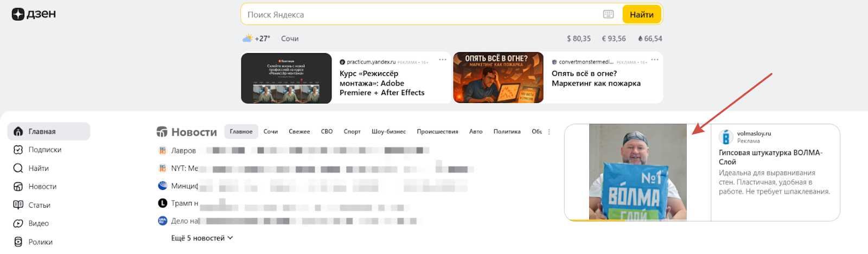Open the on-screen keyboard icon in search
This screenshot has height=254, width=868.
[608, 15]
